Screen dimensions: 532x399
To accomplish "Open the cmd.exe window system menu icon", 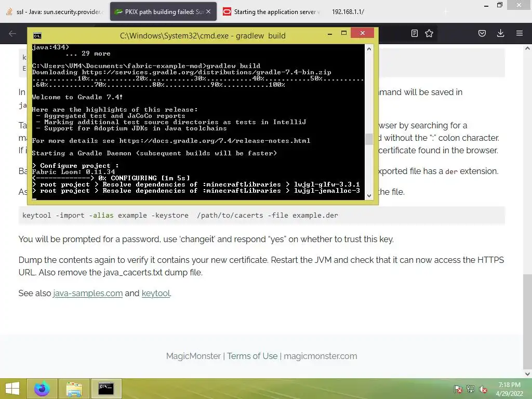I will click(x=37, y=36).
